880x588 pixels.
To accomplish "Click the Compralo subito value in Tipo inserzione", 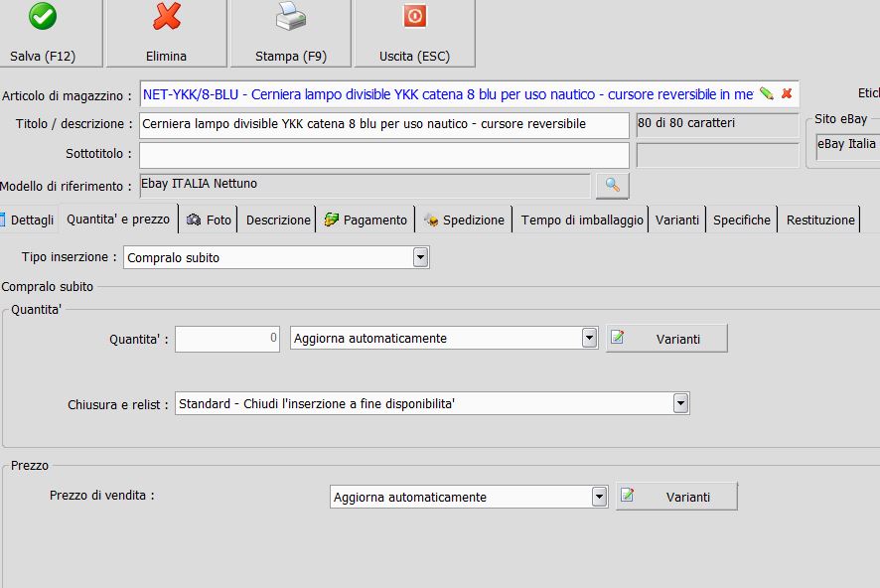I will click(x=174, y=258).
